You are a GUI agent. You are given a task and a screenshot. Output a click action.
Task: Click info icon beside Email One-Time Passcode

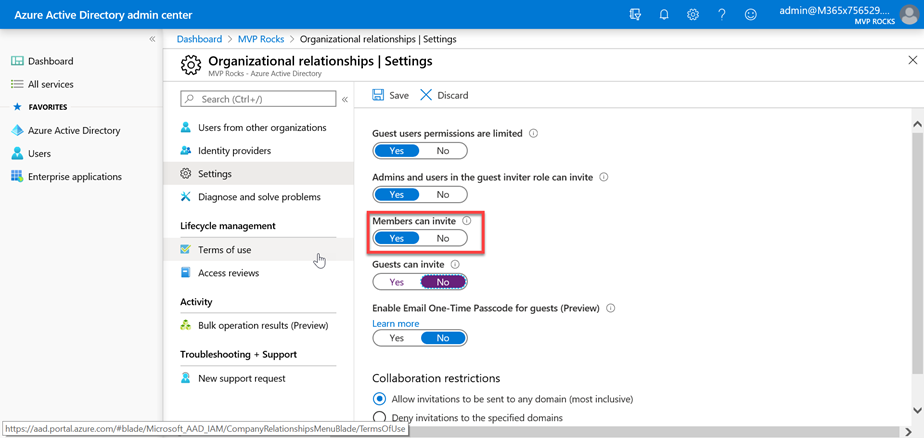coord(610,308)
